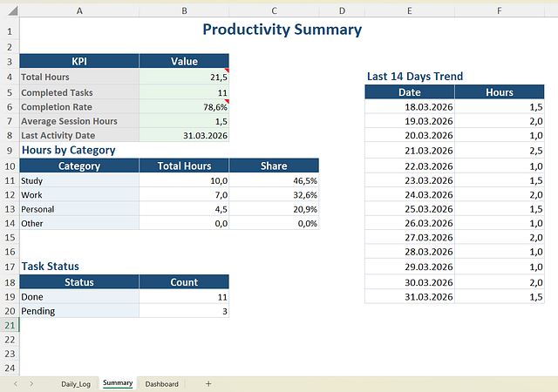558x392 pixels.
Task: Click the Pending count 3 cell
Action: pos(184,310)
